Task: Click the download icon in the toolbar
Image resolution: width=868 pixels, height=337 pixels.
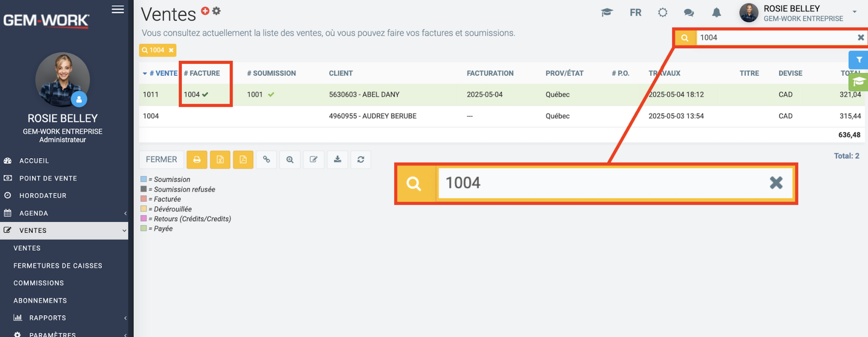Action: click(x=337, y=159)
